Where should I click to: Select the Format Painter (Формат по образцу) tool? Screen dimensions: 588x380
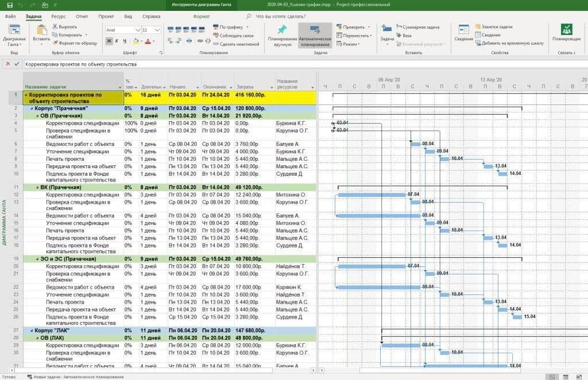pos(55,42)
